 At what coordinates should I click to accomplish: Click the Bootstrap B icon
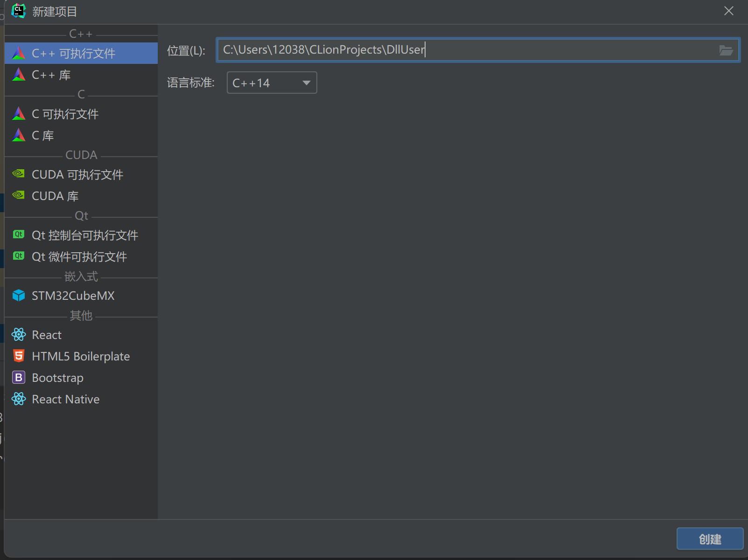tap(19, 377)
